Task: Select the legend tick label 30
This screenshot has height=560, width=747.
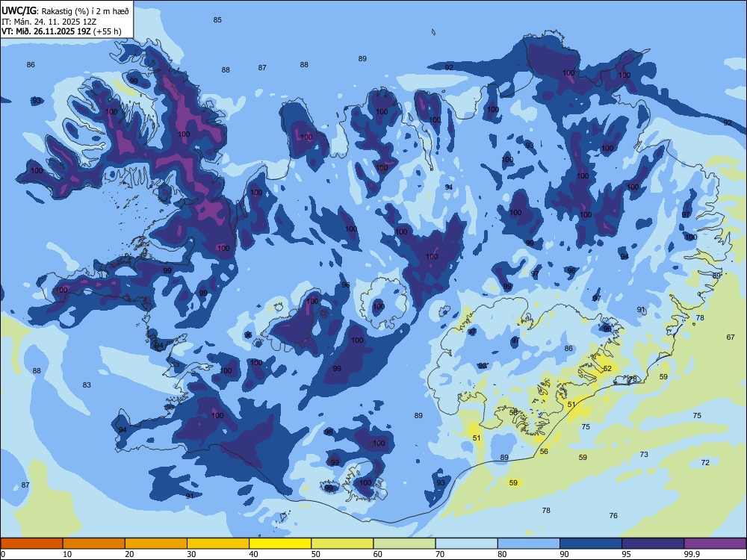Action: [191, 554]
